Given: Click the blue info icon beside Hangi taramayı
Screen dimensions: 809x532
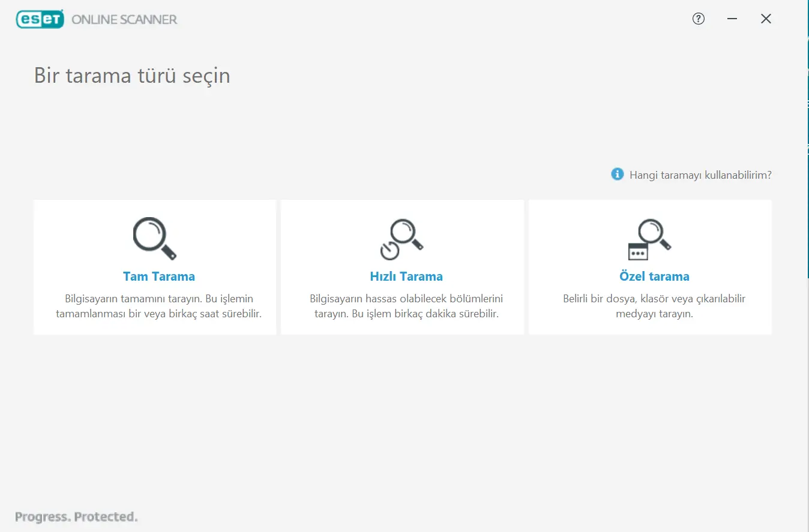Looking at the screenshot, I should point(617,175).
